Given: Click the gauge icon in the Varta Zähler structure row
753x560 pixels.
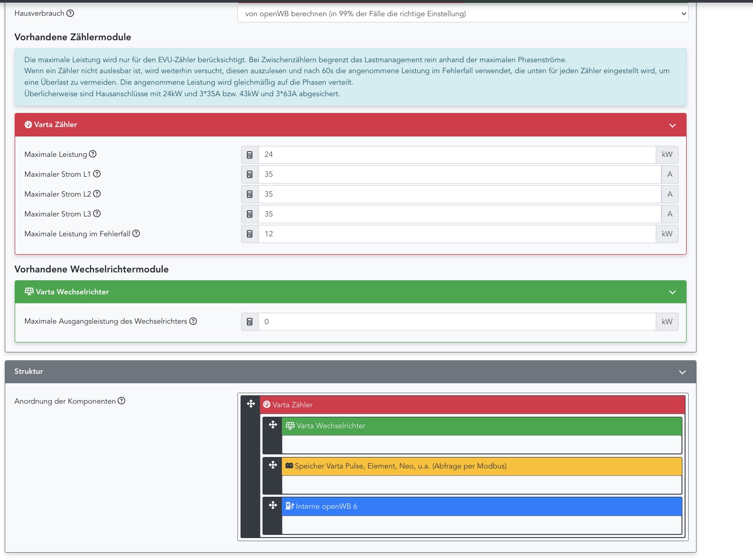Looking at the screenshot, I should 267,405.
